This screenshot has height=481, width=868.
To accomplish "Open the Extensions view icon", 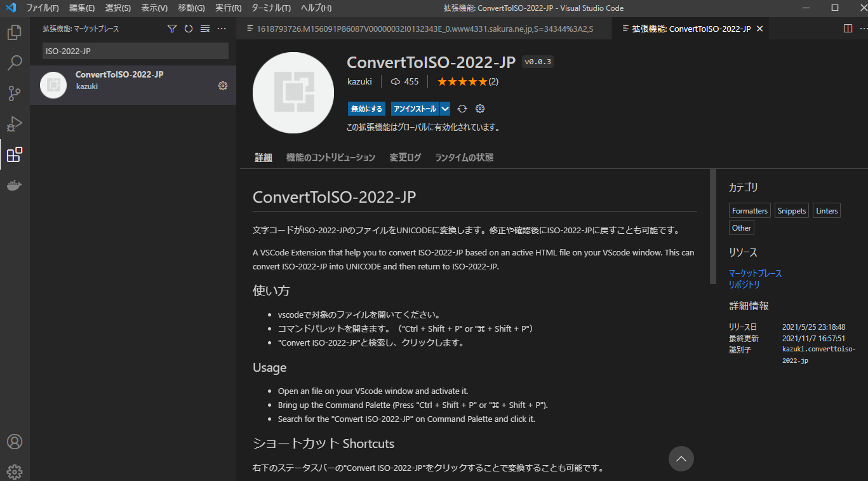I will tap(14, 154).
